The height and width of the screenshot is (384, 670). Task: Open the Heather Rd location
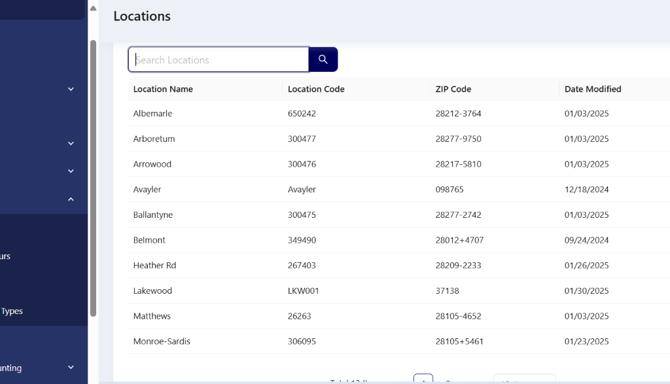155,265
